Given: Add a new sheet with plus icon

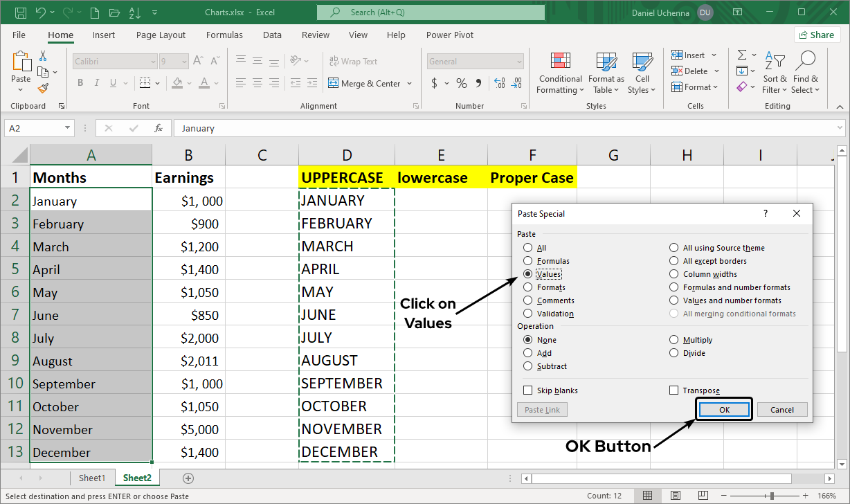Looking at the screenshot, I should tap(188, 478).
